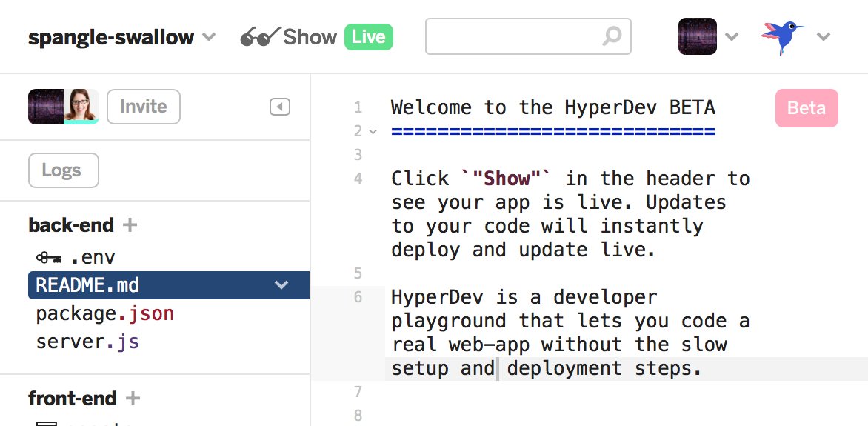The image size is (868, 426).
Task: Click the front-end section heading
Action: (73, 399)
